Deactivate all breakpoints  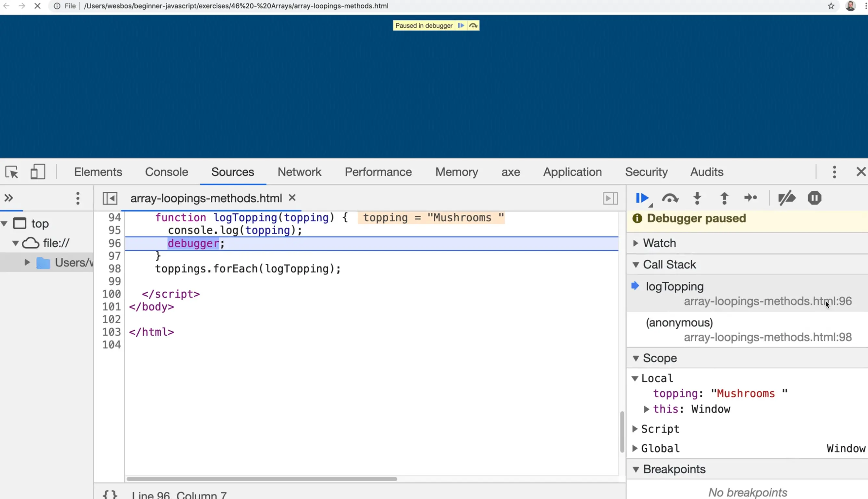point(787,198)
